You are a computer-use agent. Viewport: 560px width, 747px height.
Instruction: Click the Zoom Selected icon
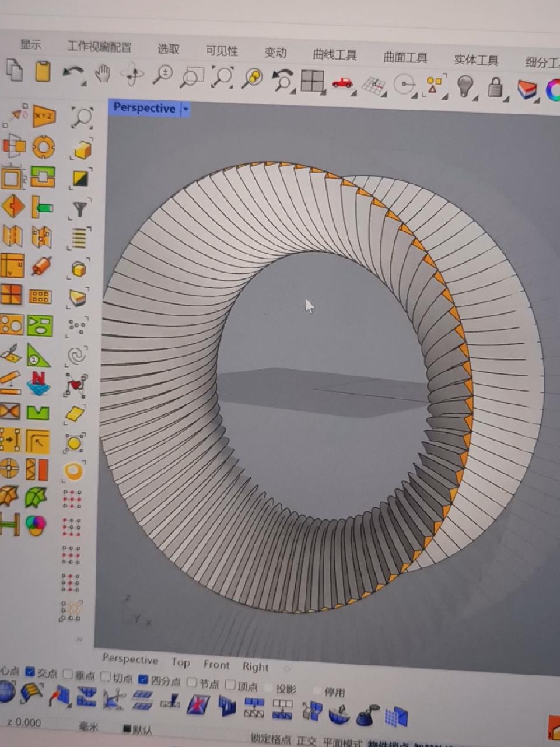coord(253,78)
